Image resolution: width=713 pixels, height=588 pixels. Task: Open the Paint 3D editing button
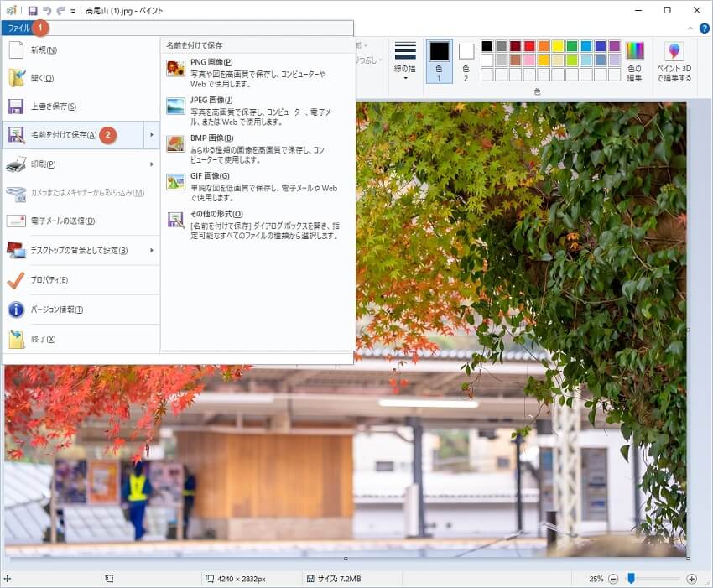coord(674,61)
